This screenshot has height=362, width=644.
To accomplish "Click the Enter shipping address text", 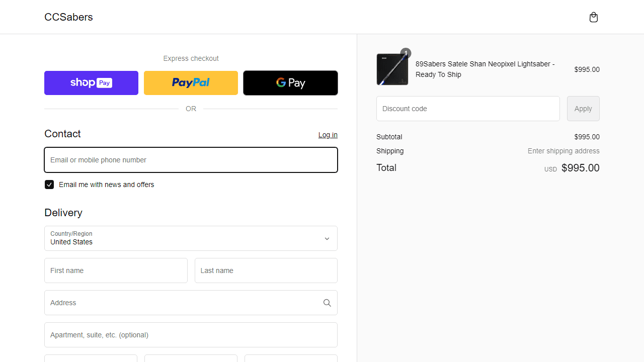I will (x=563, y=151).
